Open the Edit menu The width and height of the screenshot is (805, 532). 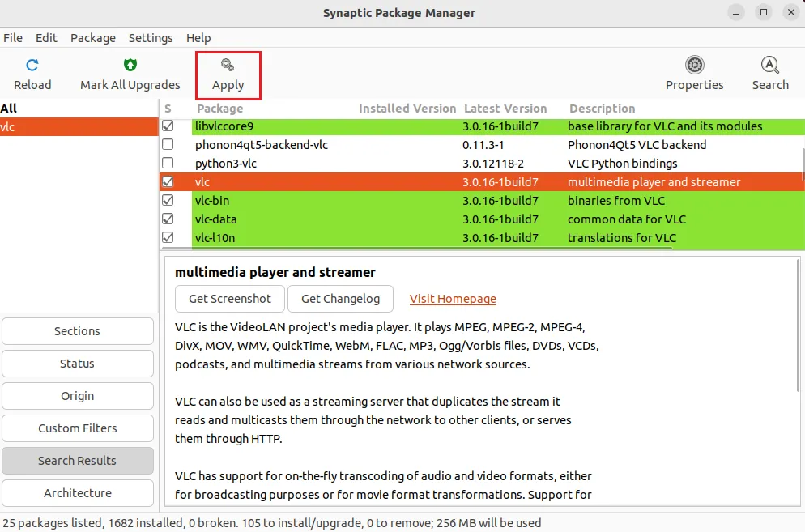(46, 38)
